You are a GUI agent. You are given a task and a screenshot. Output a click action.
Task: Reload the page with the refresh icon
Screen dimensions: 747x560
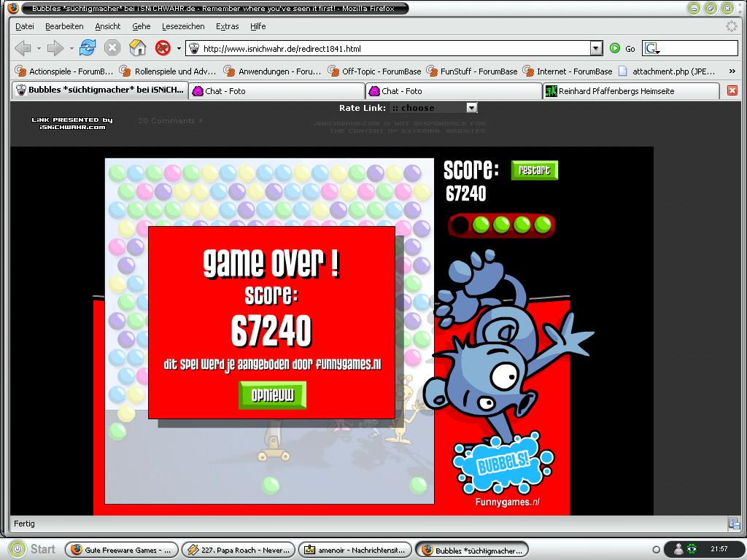(88, 48)
